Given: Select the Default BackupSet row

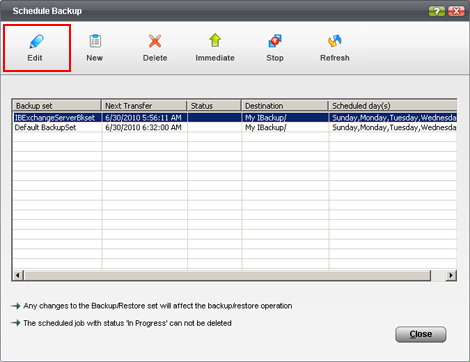Looking at the screenshot, I should 235,127.
